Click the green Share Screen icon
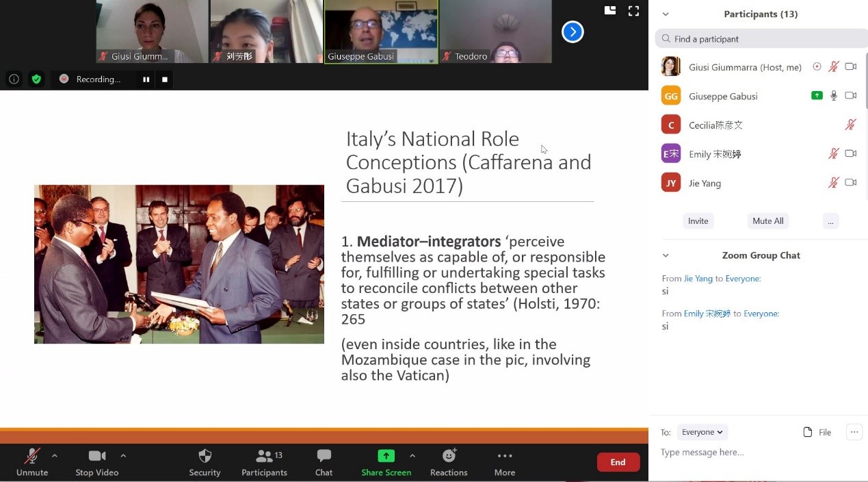The height and width of the screenshot is (482, 868). click(x=386, y=456)
